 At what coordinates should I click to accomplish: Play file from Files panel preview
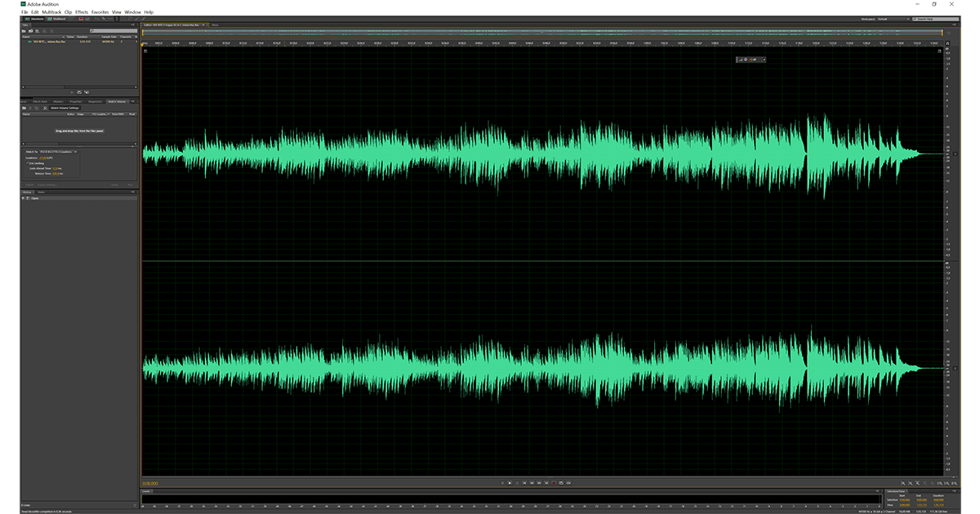[72, 92]
